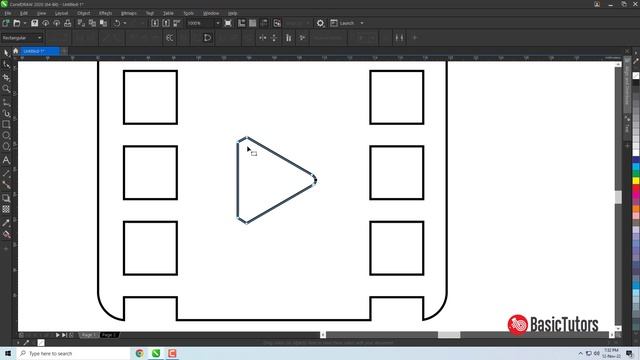This screenshot has height=360, width=640.
Task: Select the Connector tool
Action: pos(6,185)
